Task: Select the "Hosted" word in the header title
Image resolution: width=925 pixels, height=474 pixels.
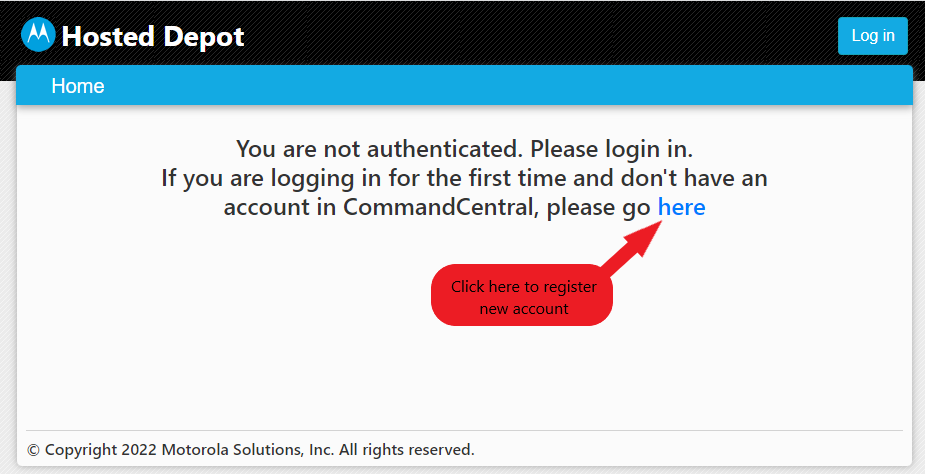Action: (x=108, y=37)
